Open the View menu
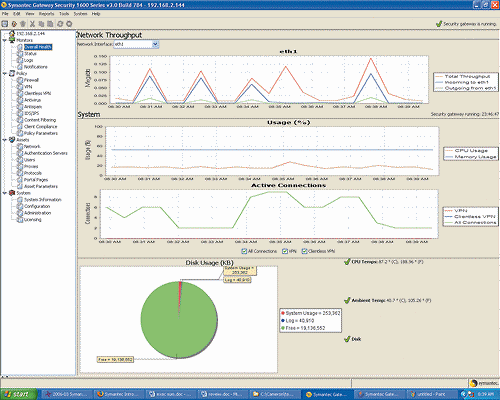Image resolution: width=500 pixels, height=400 pixels. pos(30,14)
